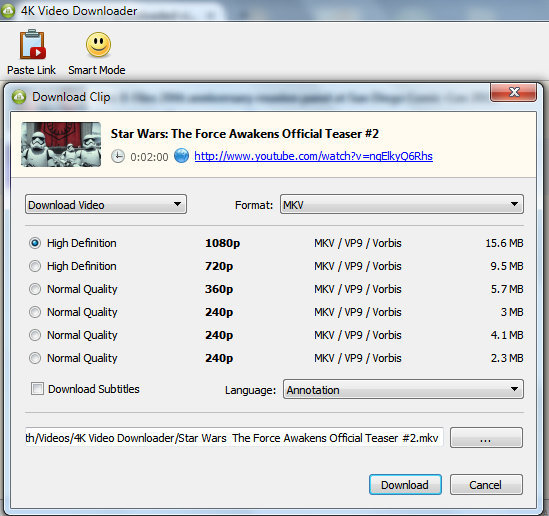Viewport: 549px width, 516px height.
Task: Open the Language Annotation dropdown
Action: coord(403,389)
